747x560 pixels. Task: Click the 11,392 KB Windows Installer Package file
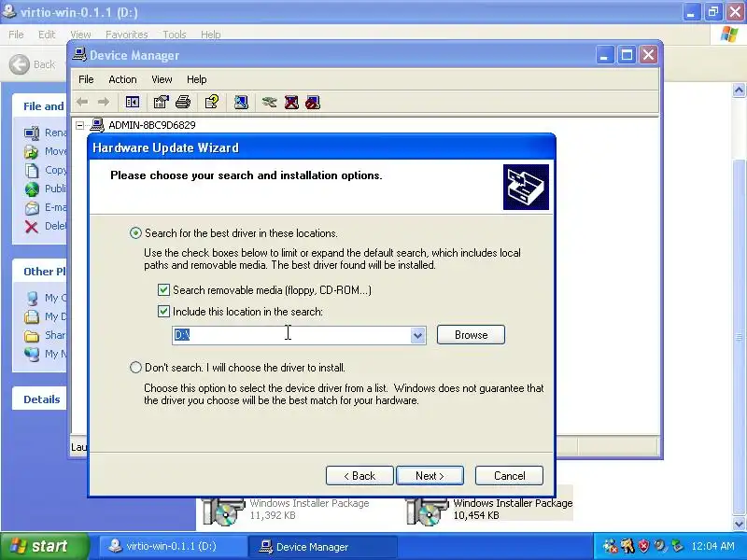tap(285, 510)
